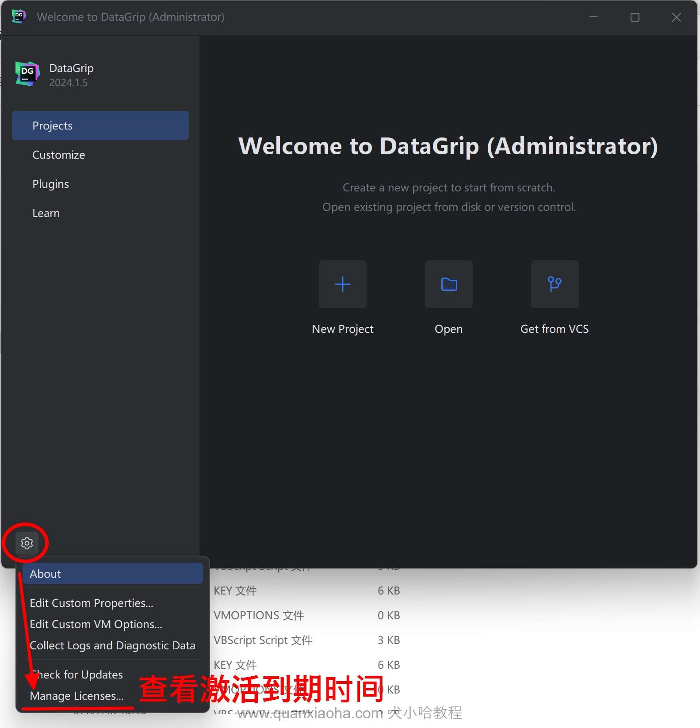The image size is (700, 728).
Task: Open Manage Licenses menu entry
Action: [x=113, y=696]
